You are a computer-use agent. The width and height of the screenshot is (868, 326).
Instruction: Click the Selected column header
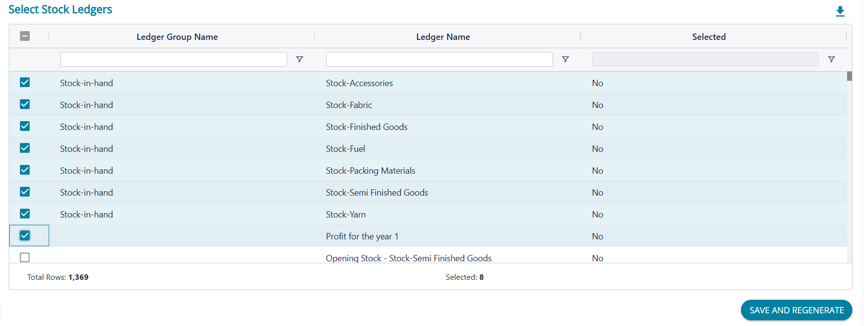point(708,37)
